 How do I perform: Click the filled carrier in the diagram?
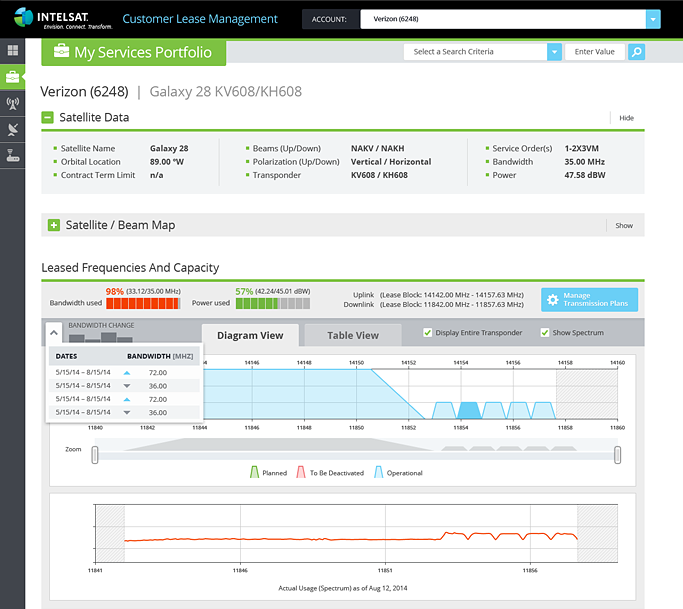(x=470, y=411)
